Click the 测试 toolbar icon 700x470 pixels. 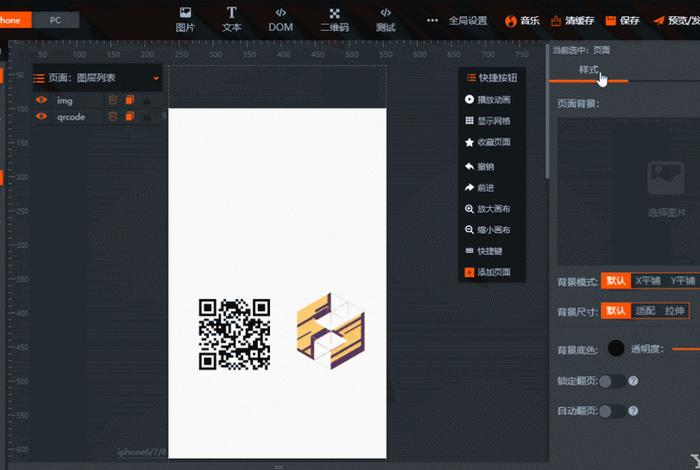[x=385, y=19]
